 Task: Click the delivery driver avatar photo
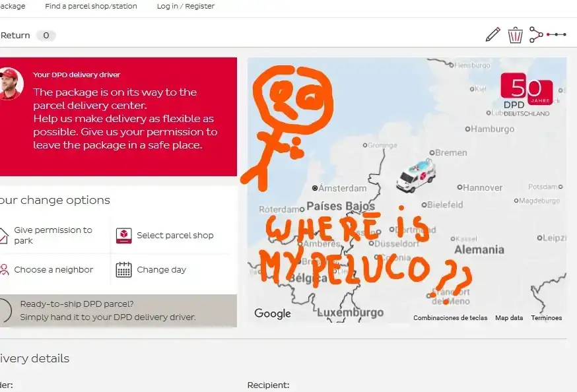tap(11, 84)
